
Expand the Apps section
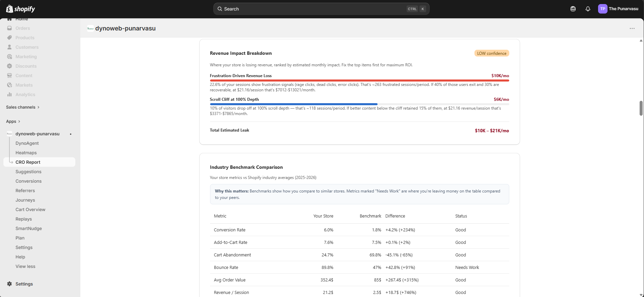pyautogui.click(x=13, y=121)
